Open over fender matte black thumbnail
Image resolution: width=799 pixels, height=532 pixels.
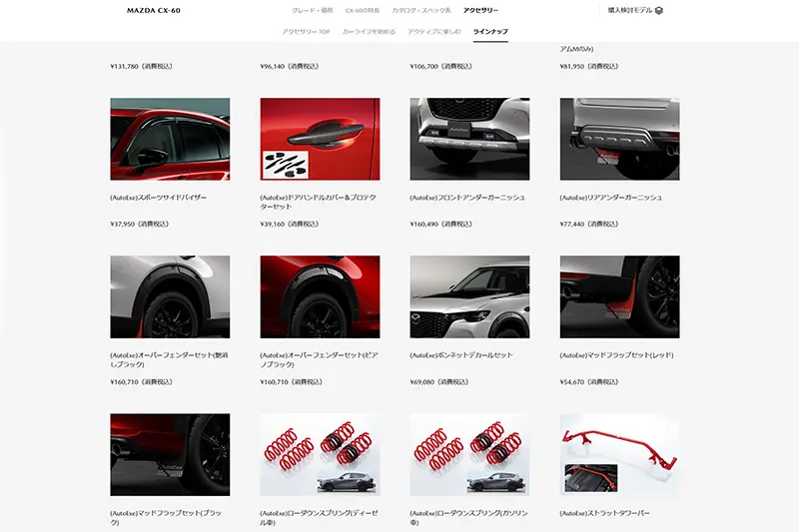point(170,296)
